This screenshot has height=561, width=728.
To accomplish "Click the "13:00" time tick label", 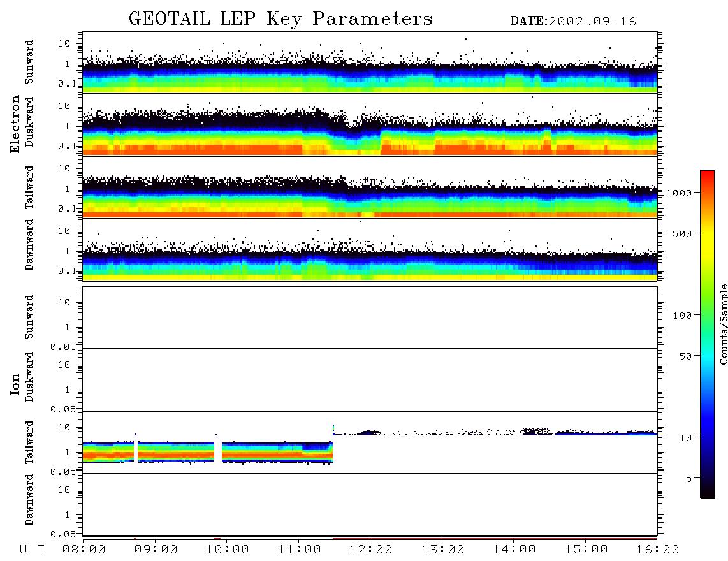I will [443, 550].
